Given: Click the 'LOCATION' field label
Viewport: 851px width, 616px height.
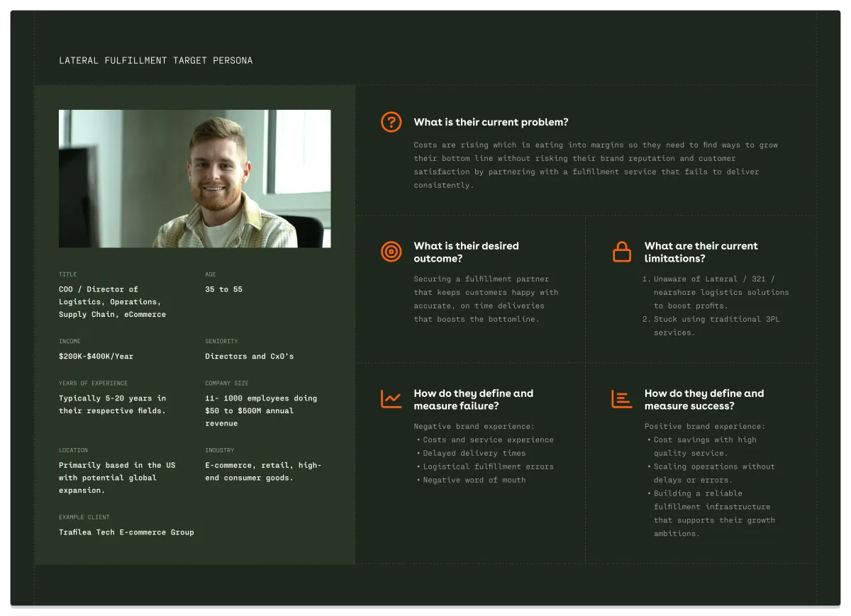Looking at the screenshot, I should [73, 450].
